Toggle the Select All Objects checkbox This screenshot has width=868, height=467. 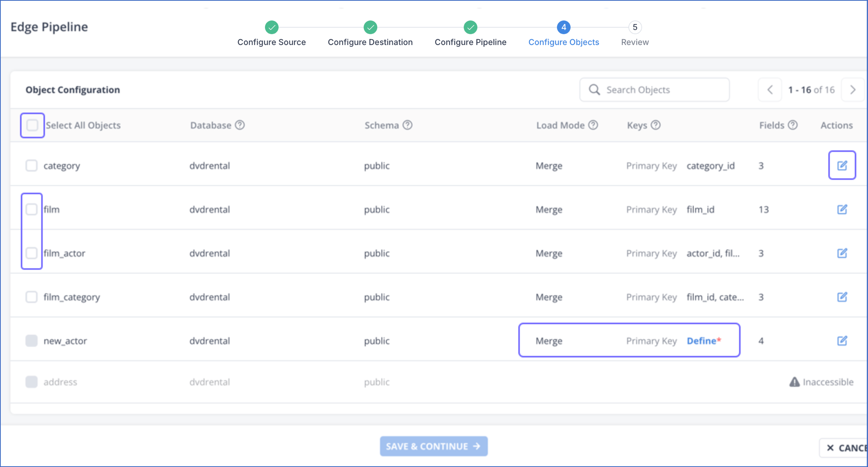point(32,125)
